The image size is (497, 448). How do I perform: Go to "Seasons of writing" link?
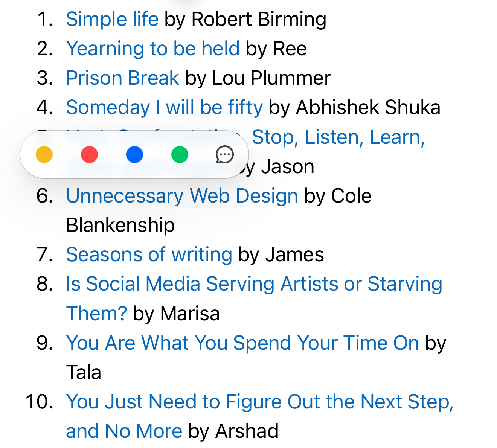coord(149,254)
